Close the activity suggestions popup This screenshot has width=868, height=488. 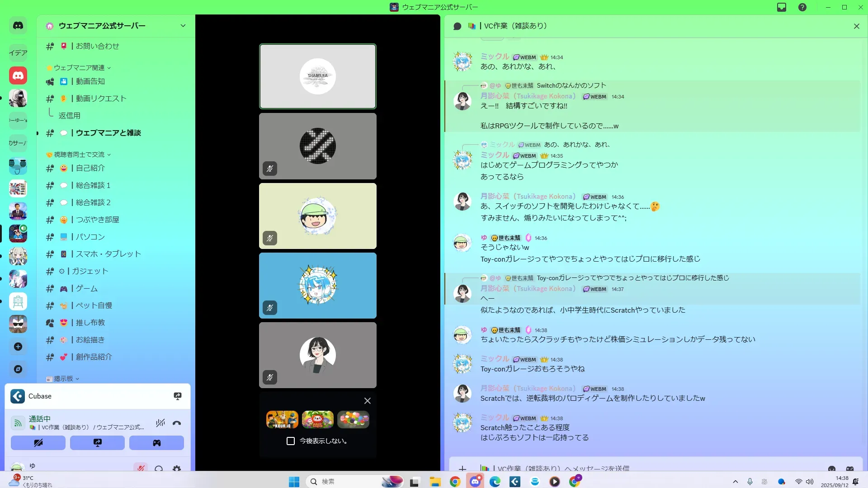pyautogui.click(x=368, y=401)
